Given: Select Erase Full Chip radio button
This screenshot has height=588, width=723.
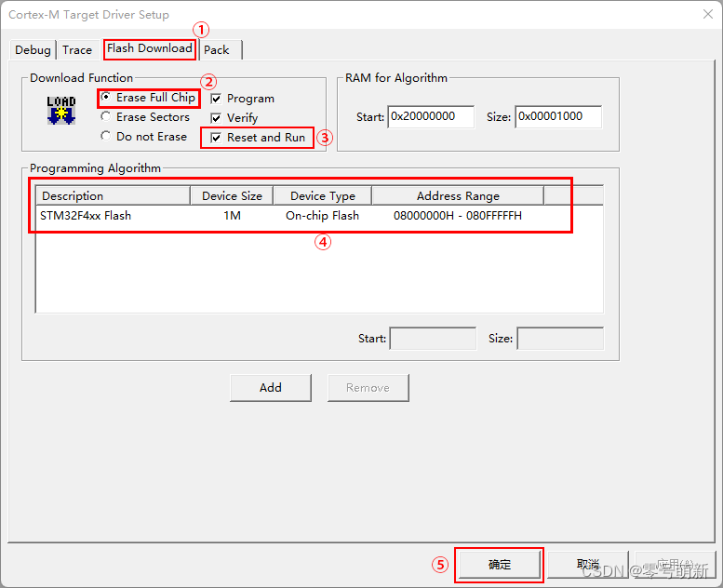Looking at the screenshot, I should pyautogui.click(x=106, y=98).
